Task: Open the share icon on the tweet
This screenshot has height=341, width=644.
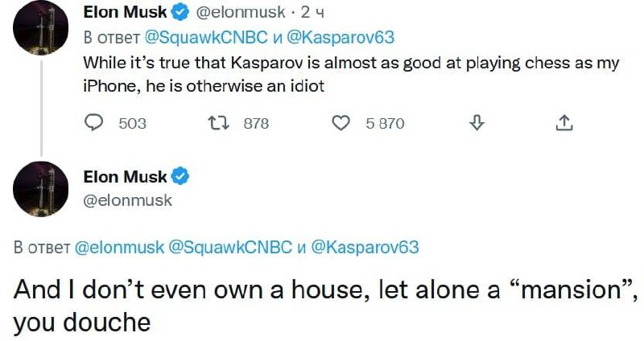Action: (x=564, y=123)
